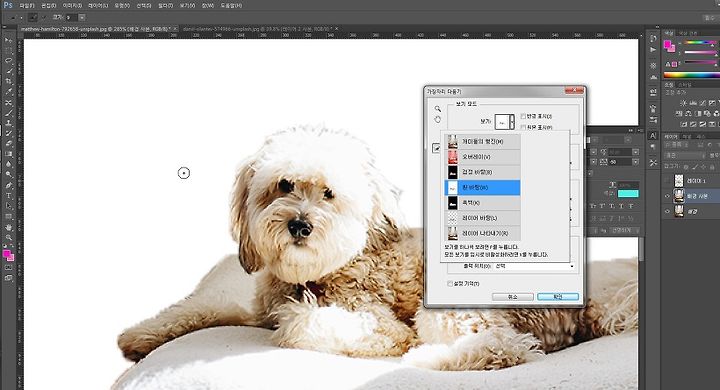Open the layer blend mode dropdown

click(x=684, y=156)
